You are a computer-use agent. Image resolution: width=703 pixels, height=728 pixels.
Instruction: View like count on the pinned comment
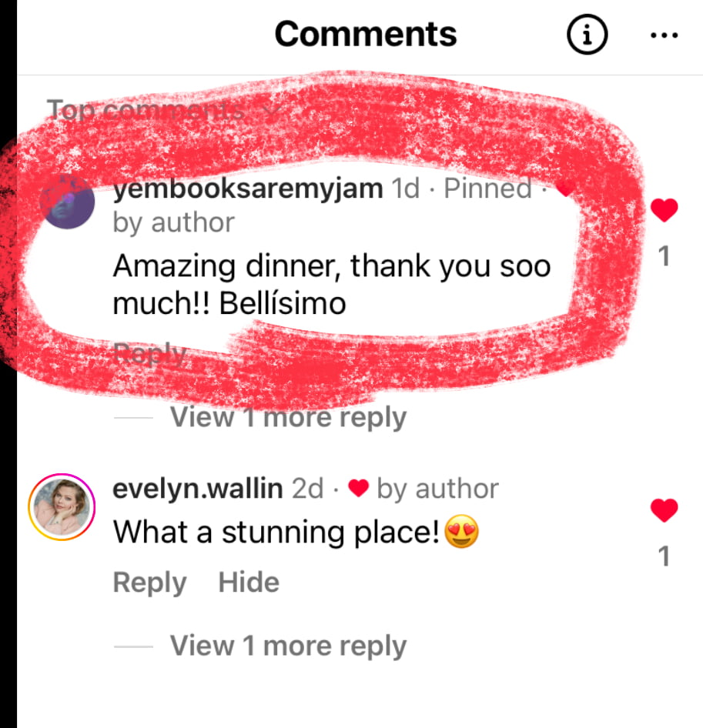point(665,256)
